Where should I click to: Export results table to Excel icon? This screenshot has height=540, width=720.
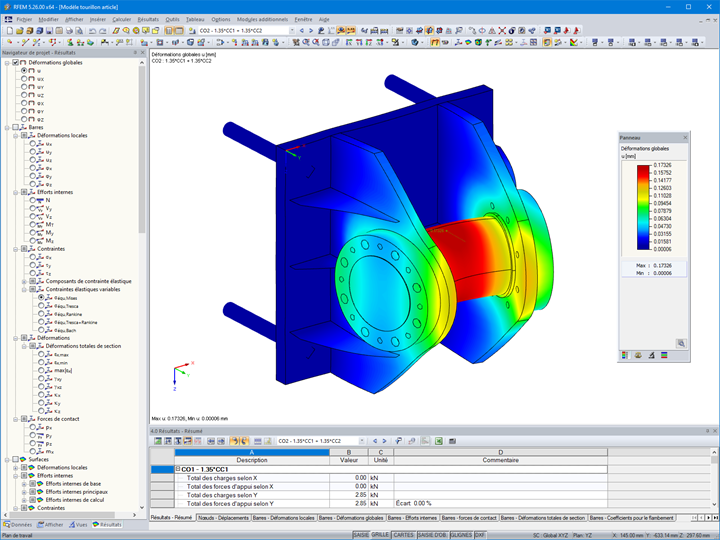(439, 441)
